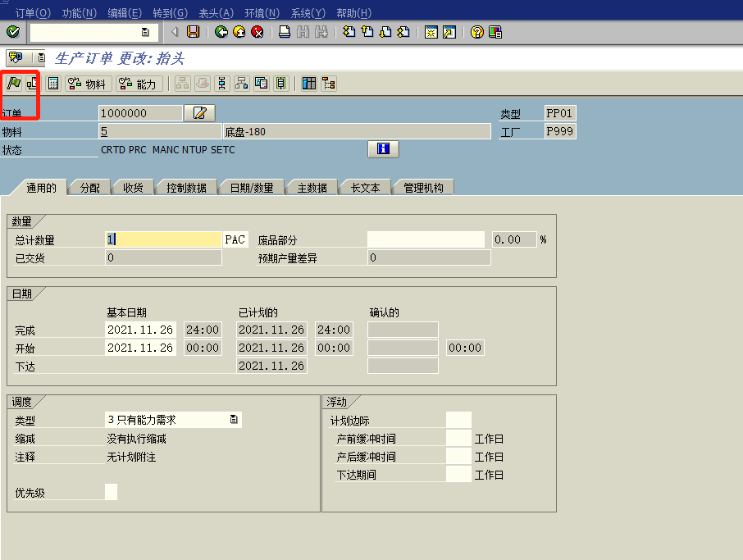Viewport: 743px width, 560px height.
Task: Go back with the green arrow icon
Action: pyautogui.click(x=221, y=32)
